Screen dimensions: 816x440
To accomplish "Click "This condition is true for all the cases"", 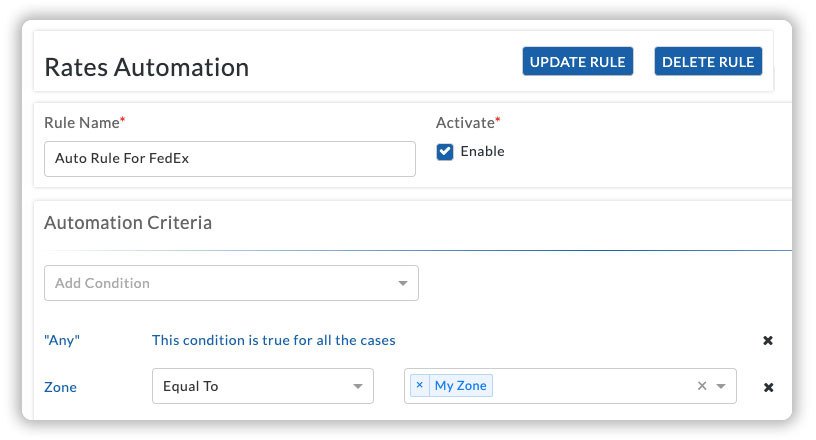I will click(274, 340).
